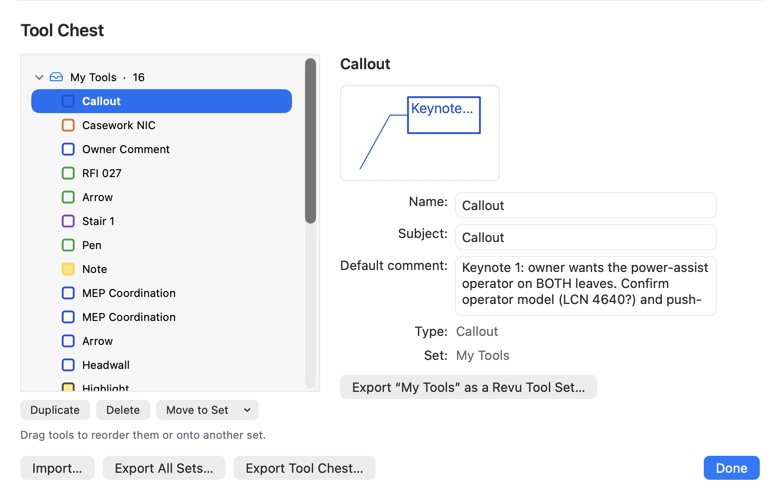Click the Import... button
Viewport: 780px width, 500px height.
coord(57,468)
